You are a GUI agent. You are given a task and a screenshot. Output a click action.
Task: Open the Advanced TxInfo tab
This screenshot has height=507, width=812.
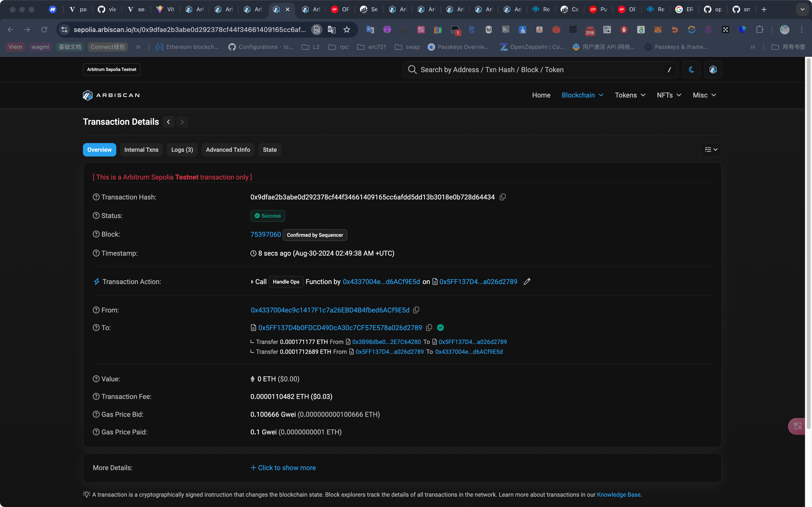click(x=228, y=150)
